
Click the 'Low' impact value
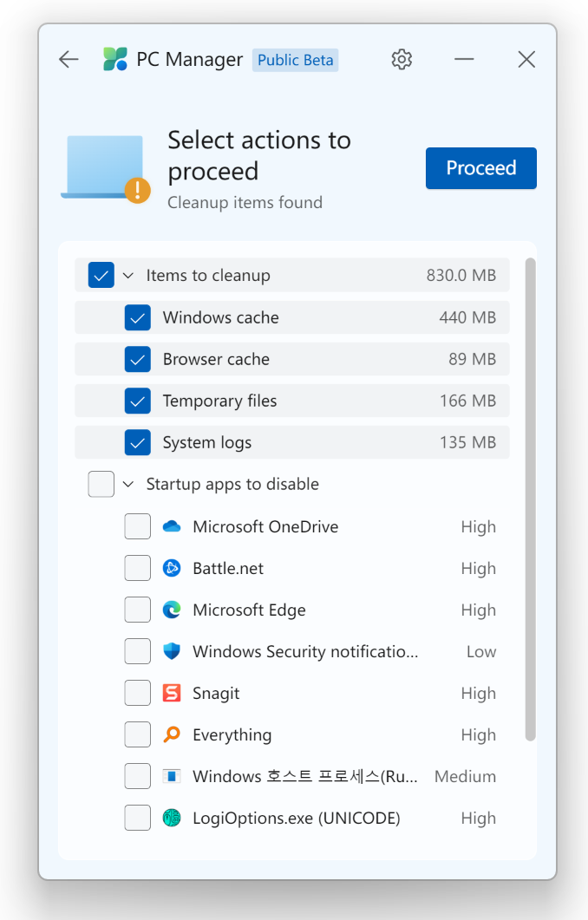pos(481,651)
